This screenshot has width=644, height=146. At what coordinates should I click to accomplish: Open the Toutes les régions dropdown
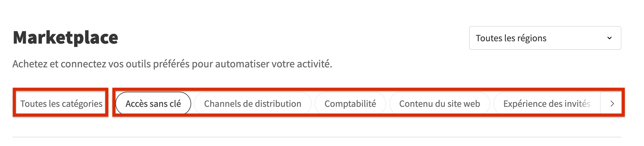point(545,38)
